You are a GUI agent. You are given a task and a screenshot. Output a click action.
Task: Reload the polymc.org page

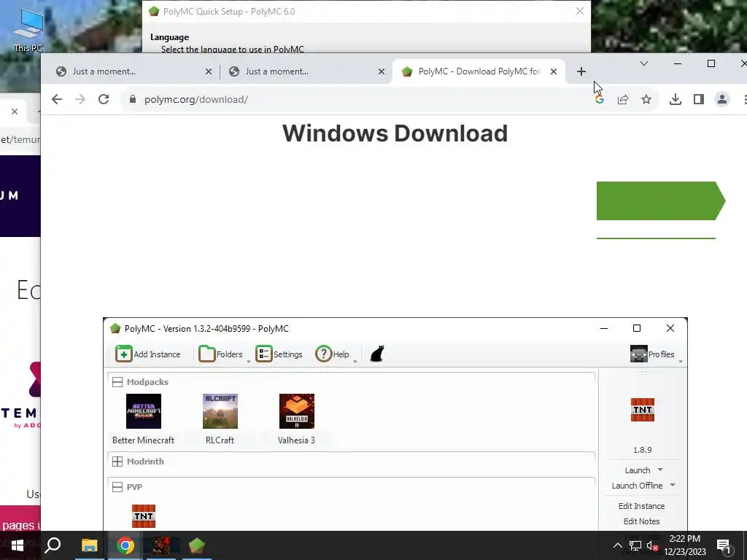point(104,99)
